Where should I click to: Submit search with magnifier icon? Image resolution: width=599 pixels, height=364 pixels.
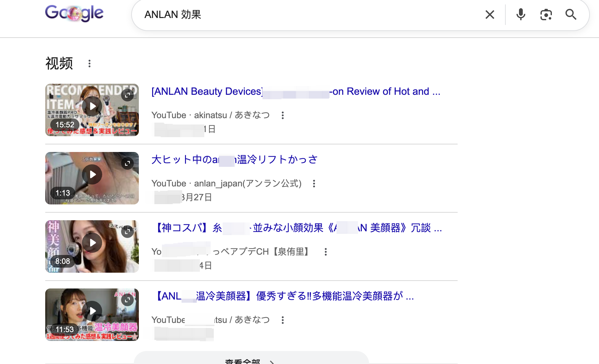click(x=571, y=15)
